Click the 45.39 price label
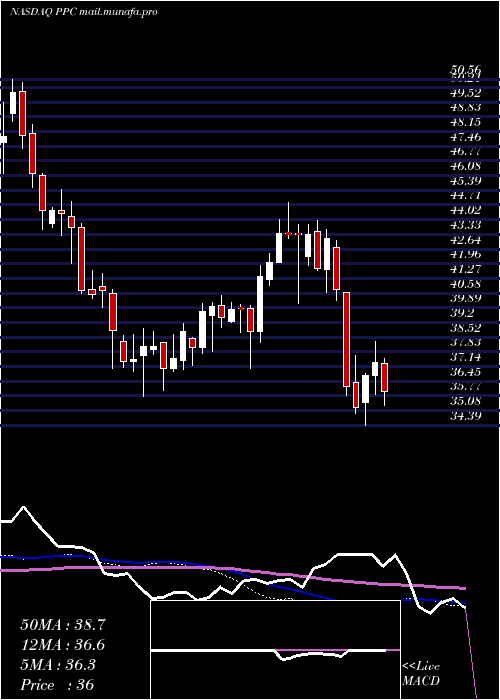The width and height of the screenshot is (500, 700). pos(466,181)
